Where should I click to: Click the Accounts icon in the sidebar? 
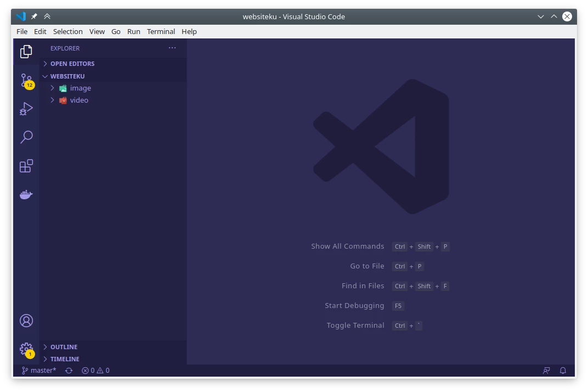(x=26, y=320)
